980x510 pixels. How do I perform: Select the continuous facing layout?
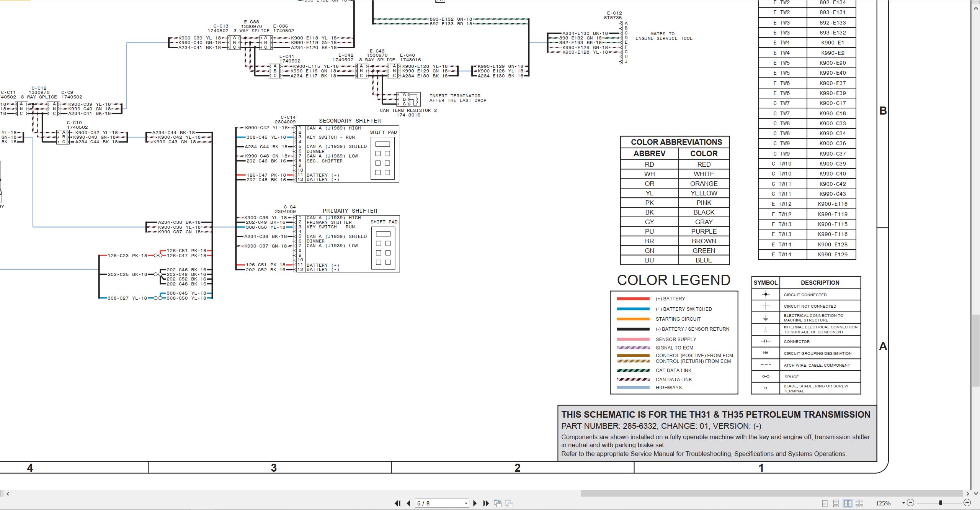coord(859,503)
